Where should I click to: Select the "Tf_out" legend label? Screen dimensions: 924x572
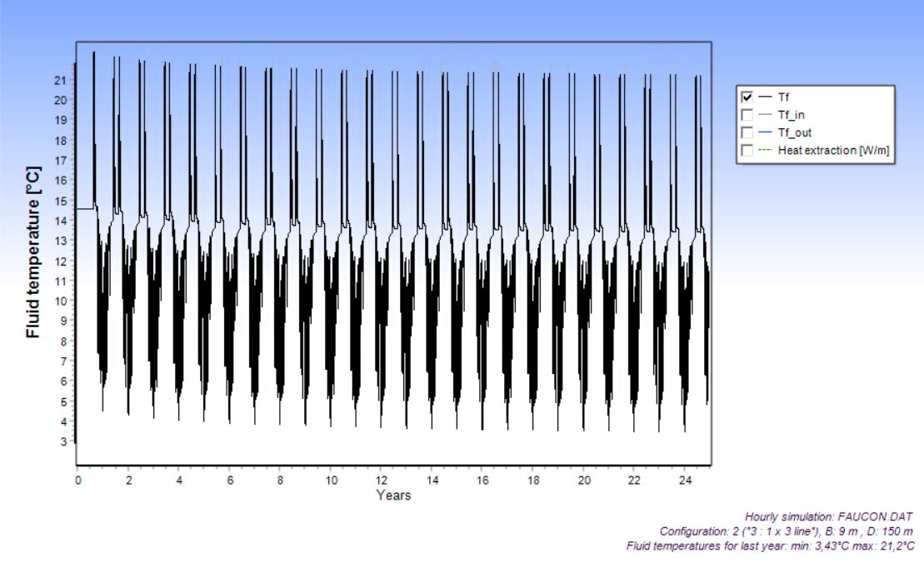click(x=794, y=132)
